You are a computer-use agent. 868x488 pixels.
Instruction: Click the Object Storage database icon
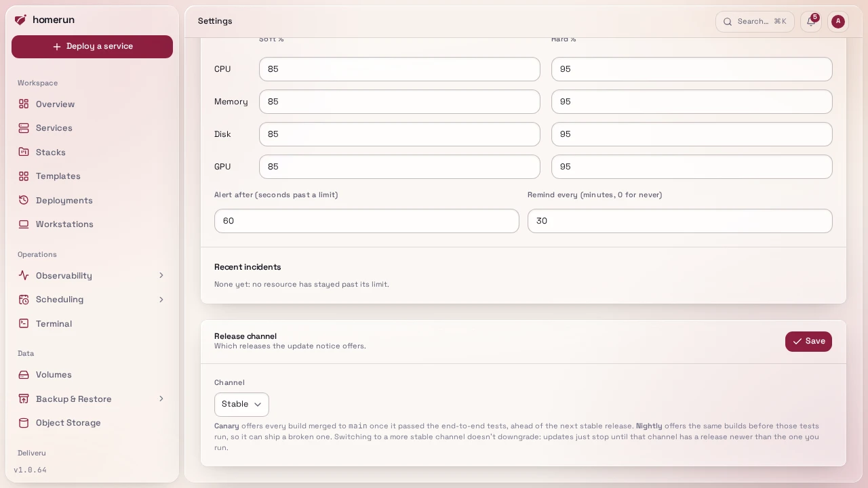click(24, 423)
